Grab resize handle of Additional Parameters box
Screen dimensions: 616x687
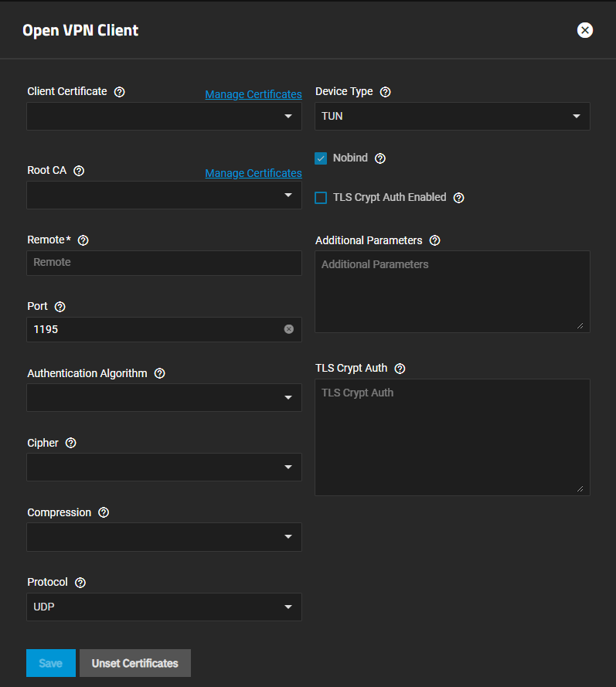click(580, 325)
